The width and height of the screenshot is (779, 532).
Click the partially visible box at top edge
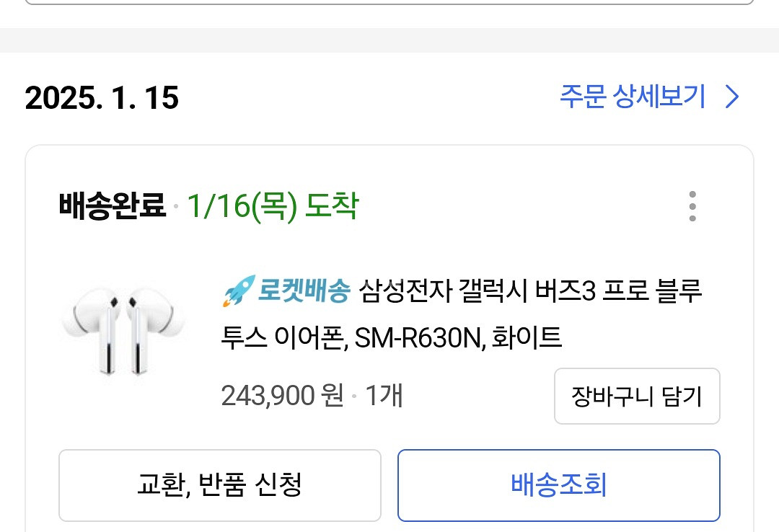coord(389,2)
